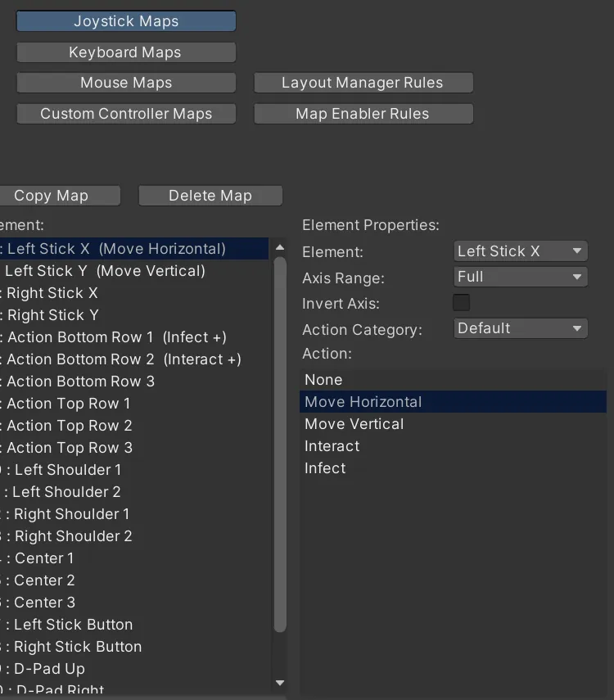Select Left Stick Y (Move Vertical) element row

(x=134, y=270)
